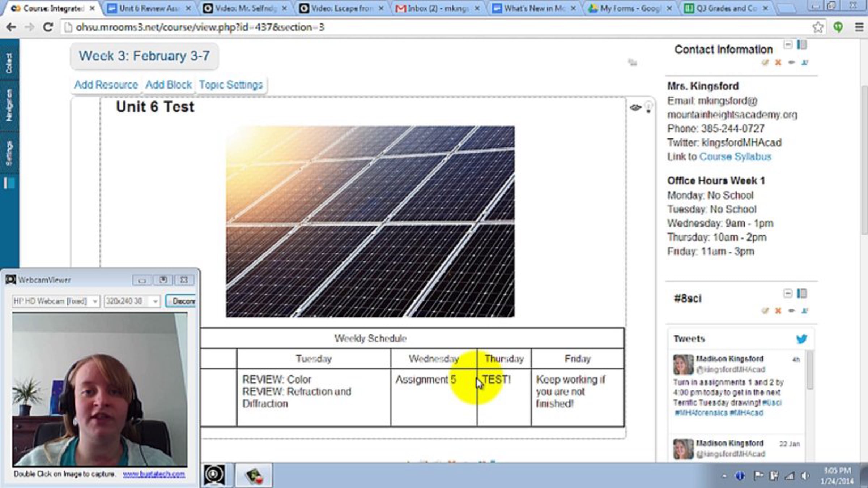This screenshot has width=868, height=488.
Task: Bookmark this page with the star icon
Action: pos(818,27)
